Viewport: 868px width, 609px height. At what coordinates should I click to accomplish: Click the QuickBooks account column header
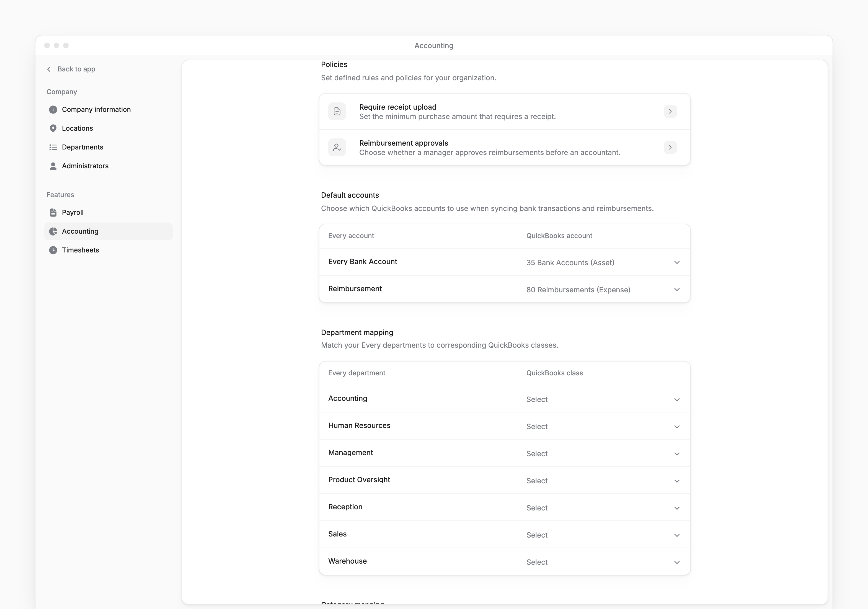(559, 236)
